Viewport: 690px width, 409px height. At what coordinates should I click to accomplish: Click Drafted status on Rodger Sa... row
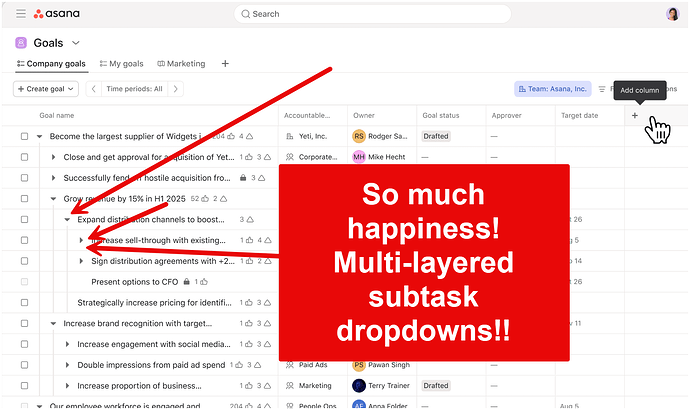(x=436, y=136)
